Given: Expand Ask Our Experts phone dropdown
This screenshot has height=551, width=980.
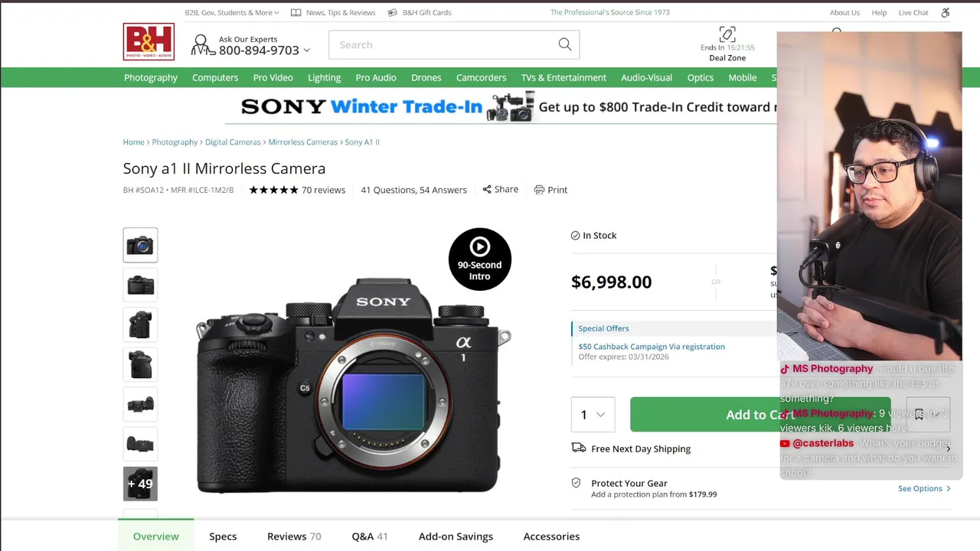Looking at the screenshot, I should [x=255, y=45].
